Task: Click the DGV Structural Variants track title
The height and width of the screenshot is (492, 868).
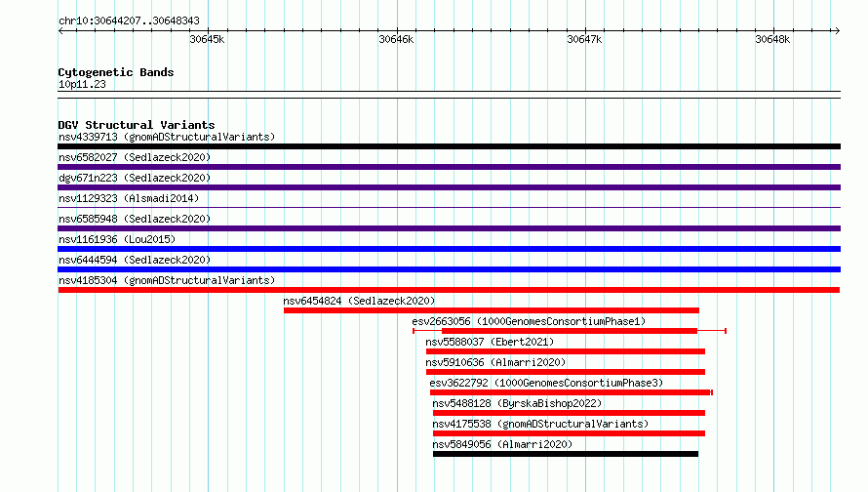Action: 137,125
